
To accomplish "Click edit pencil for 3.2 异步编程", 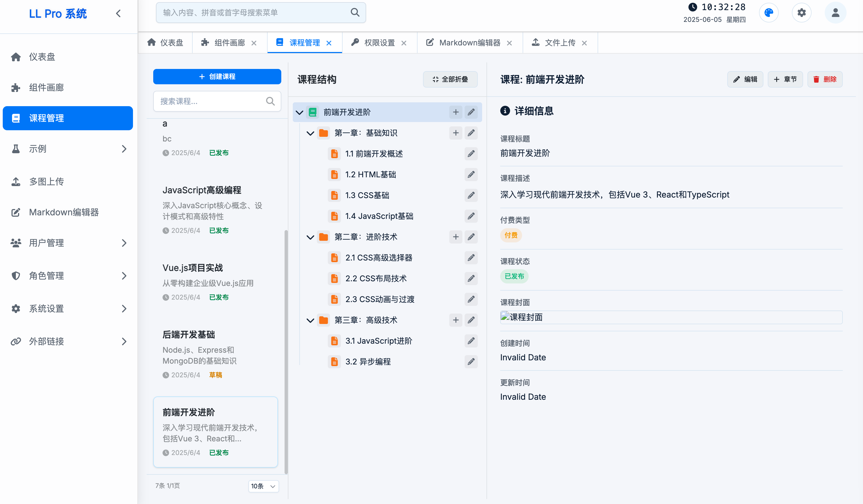I will tap(471, 361).
